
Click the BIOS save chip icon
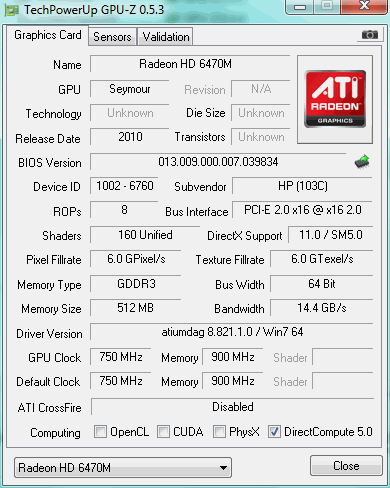[x=362, y=162]
